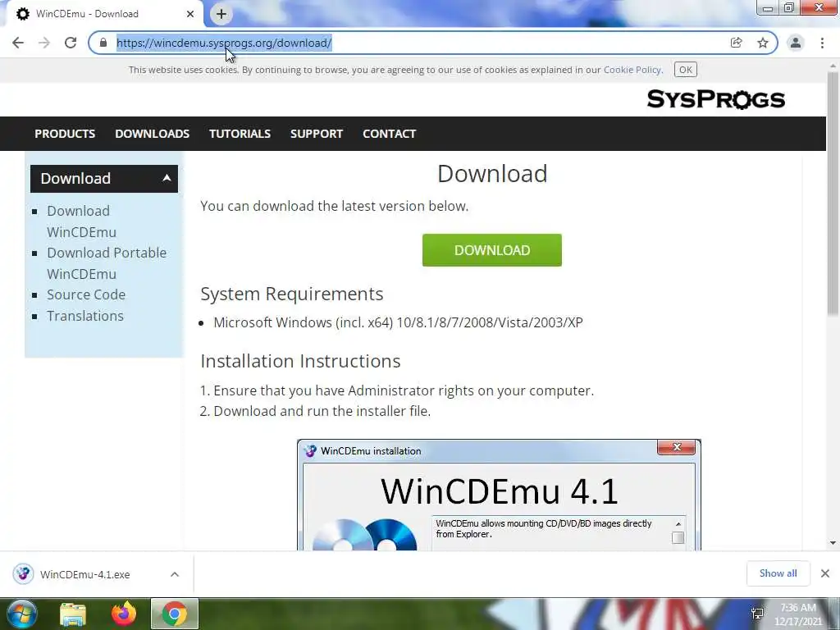Close the downloads bar

(x=825, y=573)
